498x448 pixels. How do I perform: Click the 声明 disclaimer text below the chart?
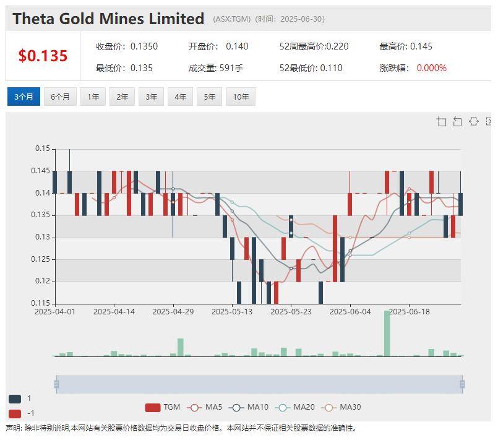[x=181, y=428]
